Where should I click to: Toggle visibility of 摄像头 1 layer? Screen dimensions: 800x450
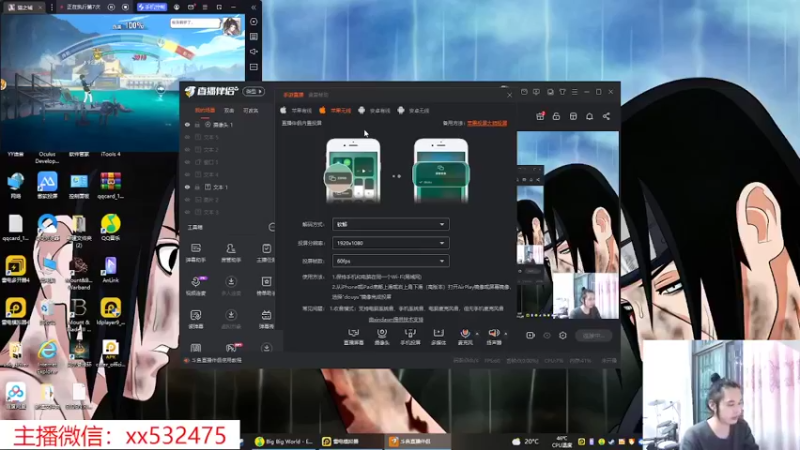pos(187,124)
